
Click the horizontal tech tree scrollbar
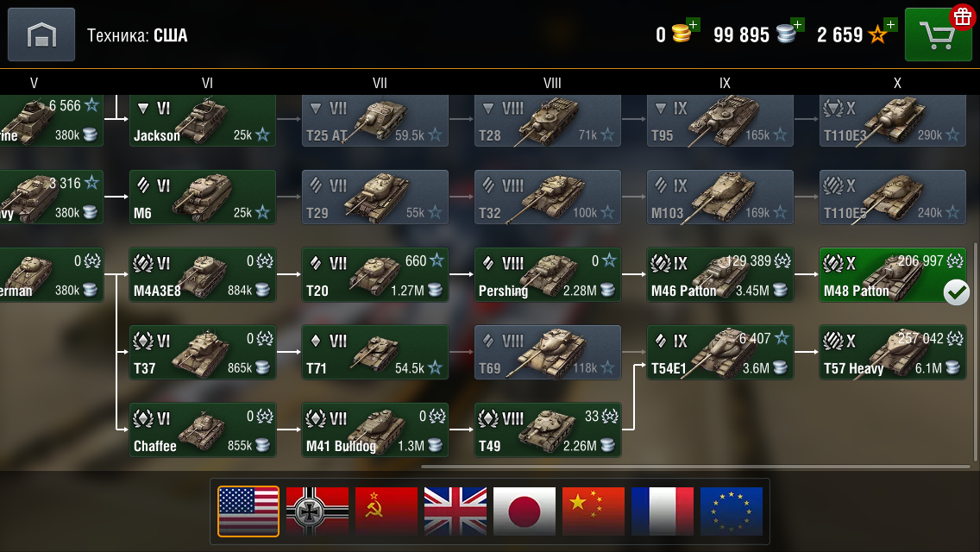pyautogui.click(x=695, y=467)
